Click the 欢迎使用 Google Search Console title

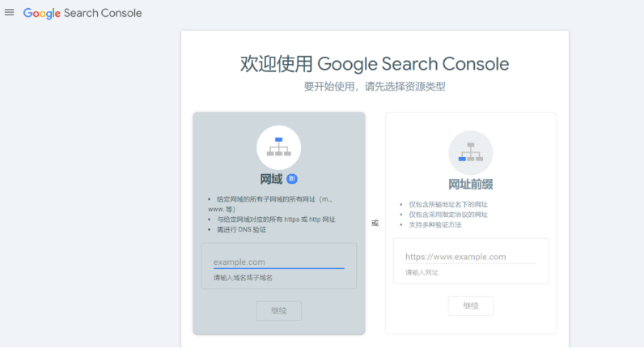375,64
